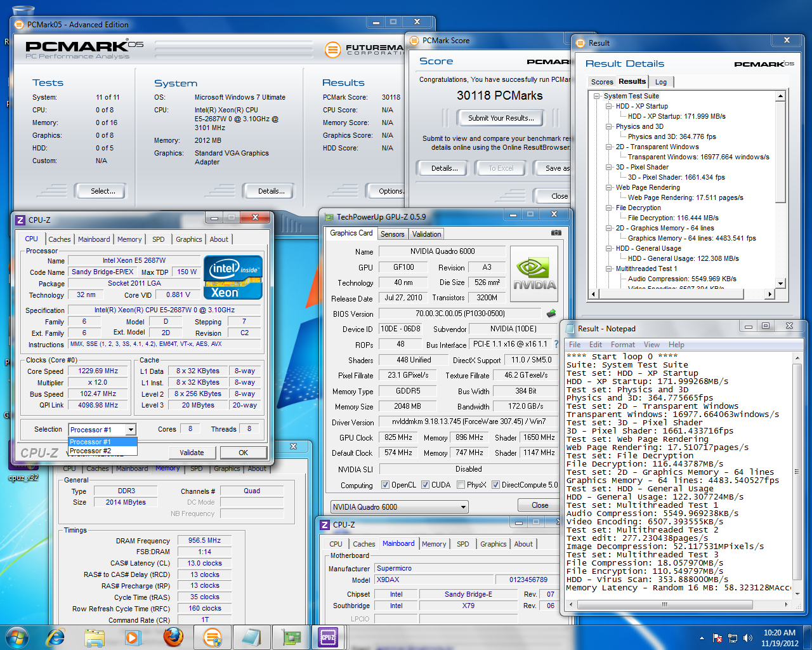Open Firefox from the taskbar
The width and height of the screenshot is (812, 650).
click(173, 637)
